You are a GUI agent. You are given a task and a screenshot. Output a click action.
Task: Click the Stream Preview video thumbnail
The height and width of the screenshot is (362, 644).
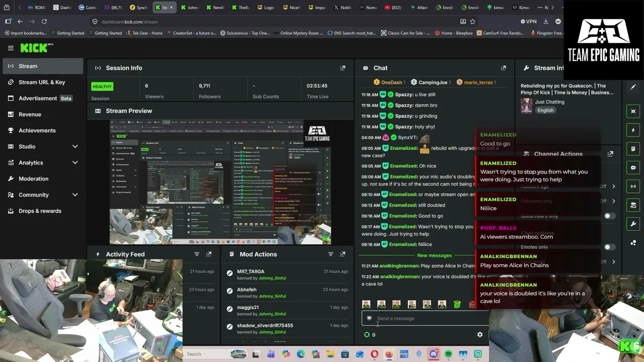tap(220, 182)
